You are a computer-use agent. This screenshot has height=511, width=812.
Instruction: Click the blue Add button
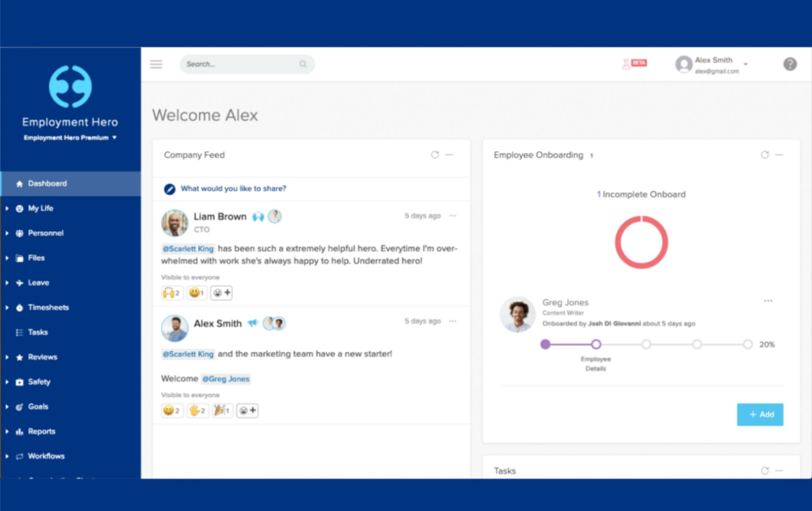[x=759, y=415]
